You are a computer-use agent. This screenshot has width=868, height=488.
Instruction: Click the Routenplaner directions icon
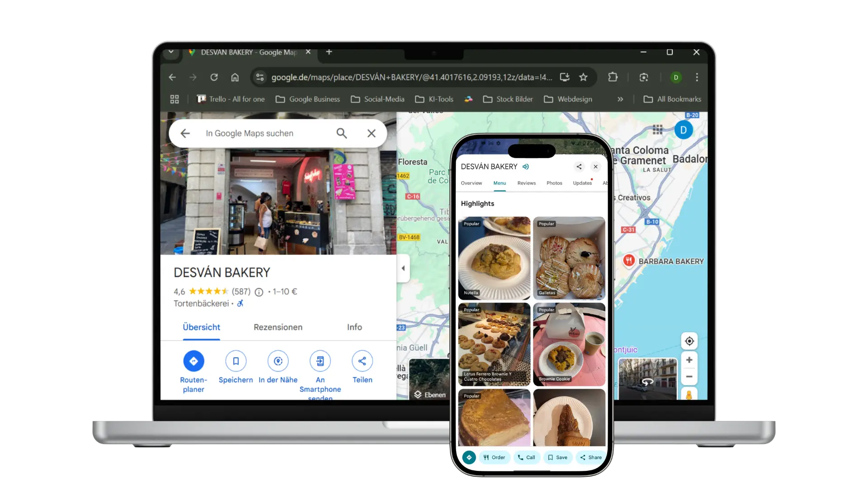(x=193, y=361)
